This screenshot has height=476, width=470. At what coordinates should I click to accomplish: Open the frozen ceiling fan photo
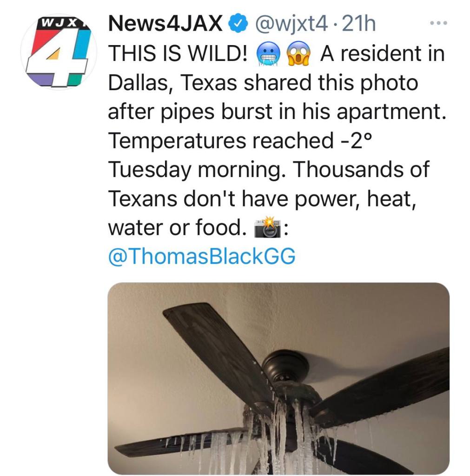point(278,378)
